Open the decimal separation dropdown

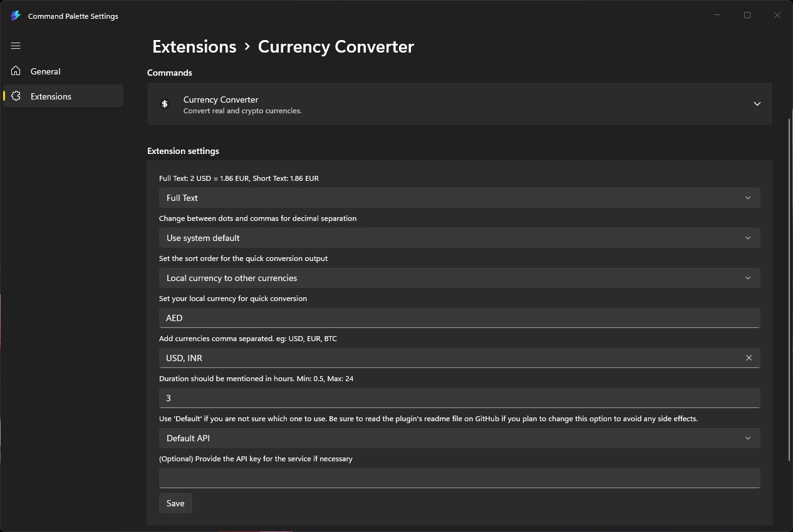coord(460,237)
